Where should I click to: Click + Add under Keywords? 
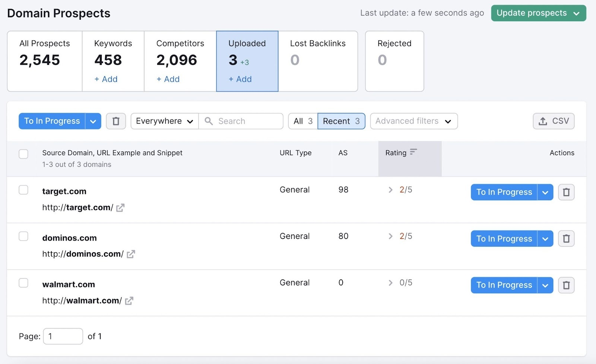tap(106, 79)
